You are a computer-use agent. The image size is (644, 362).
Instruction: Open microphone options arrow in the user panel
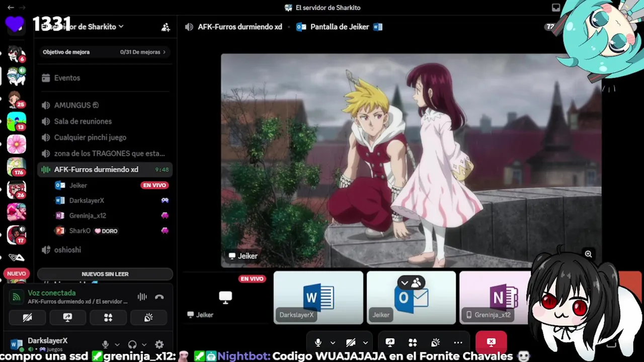coord(117,344)
